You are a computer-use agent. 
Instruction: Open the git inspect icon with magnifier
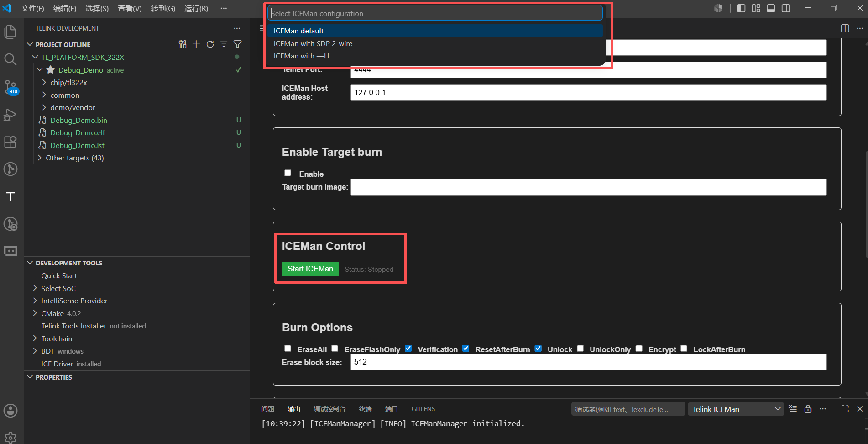click(x=10, y=224)
